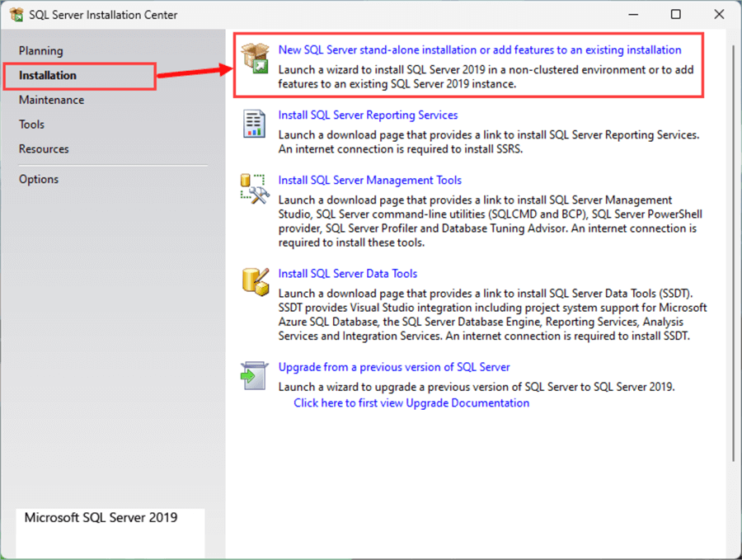This screenshot has height=560, width=742.
Task: Select the Installation section
Action: tap(47, 75)
